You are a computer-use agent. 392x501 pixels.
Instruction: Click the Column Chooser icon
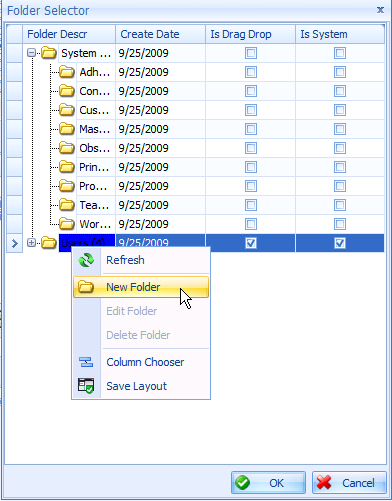point(86,362)
